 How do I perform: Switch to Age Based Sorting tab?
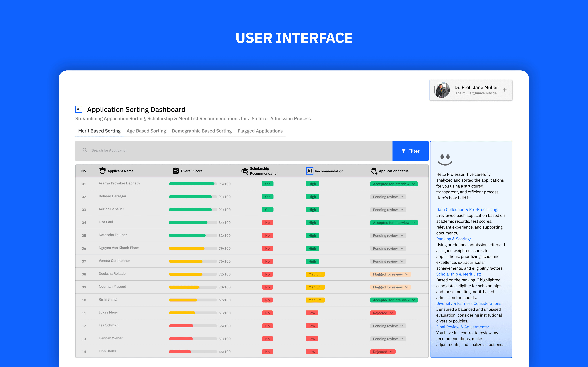point(146,131)
